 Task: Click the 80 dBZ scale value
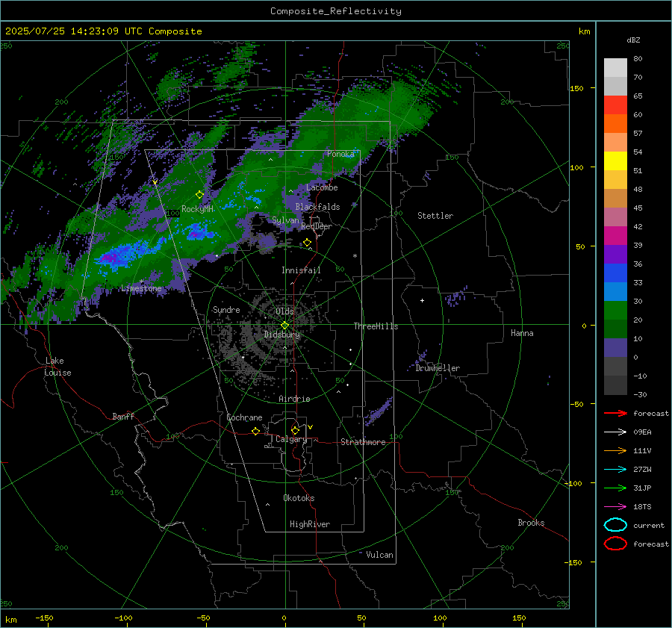(638, 59)
